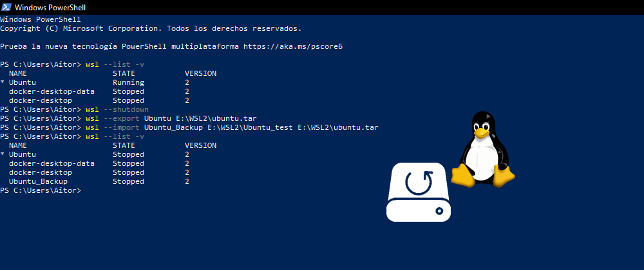Click the first NAME column header
Viewport: 644px width, 270px height.
[18, 73]
